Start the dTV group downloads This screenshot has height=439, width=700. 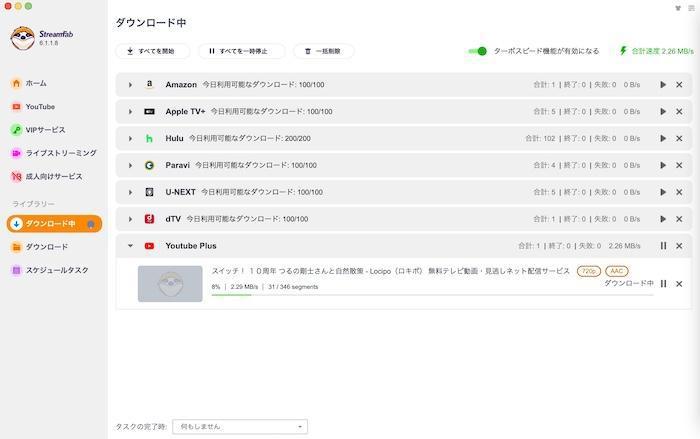(x=663, y=219)
